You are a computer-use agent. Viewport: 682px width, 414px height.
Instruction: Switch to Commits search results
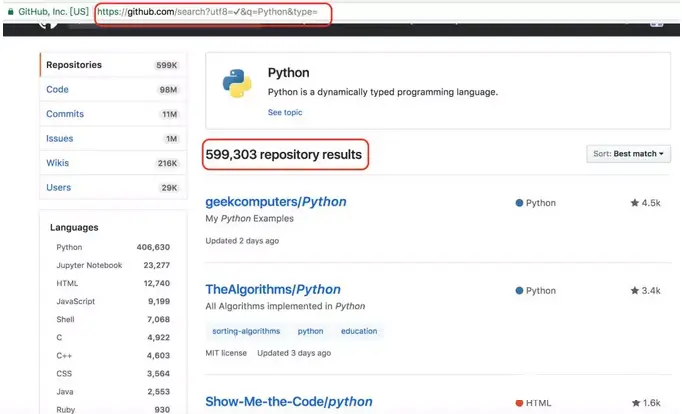(113, 114)
